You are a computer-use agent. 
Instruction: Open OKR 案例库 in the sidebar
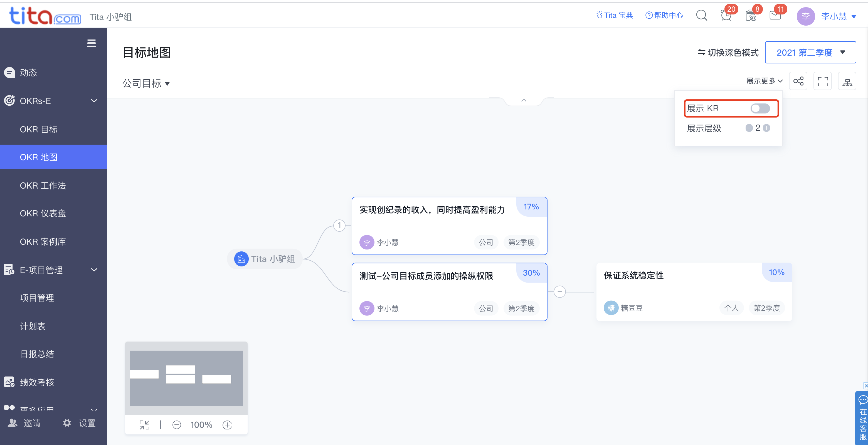[53, 241]
